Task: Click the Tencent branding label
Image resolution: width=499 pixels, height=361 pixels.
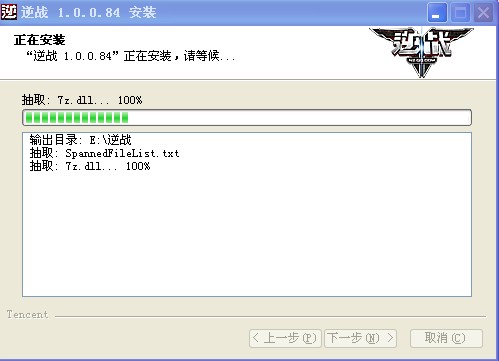Action: (x=28, y=314)
